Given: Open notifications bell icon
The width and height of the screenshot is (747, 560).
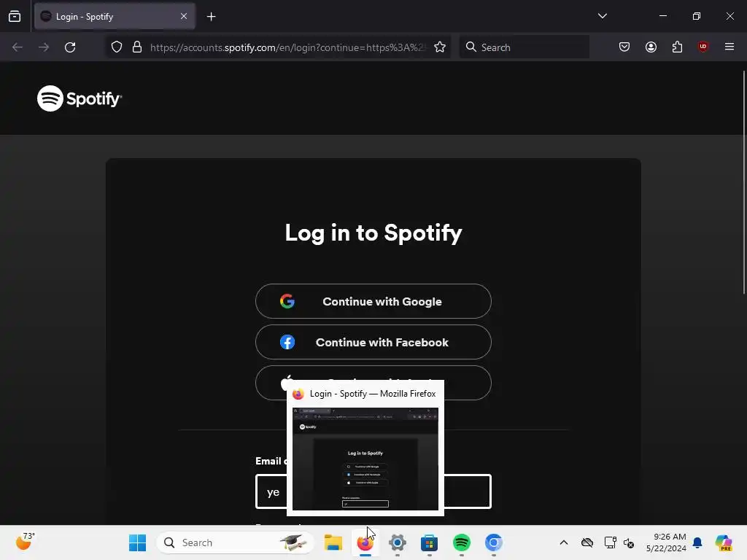Looking at the screenshot, I should click(x=697, y=542).
